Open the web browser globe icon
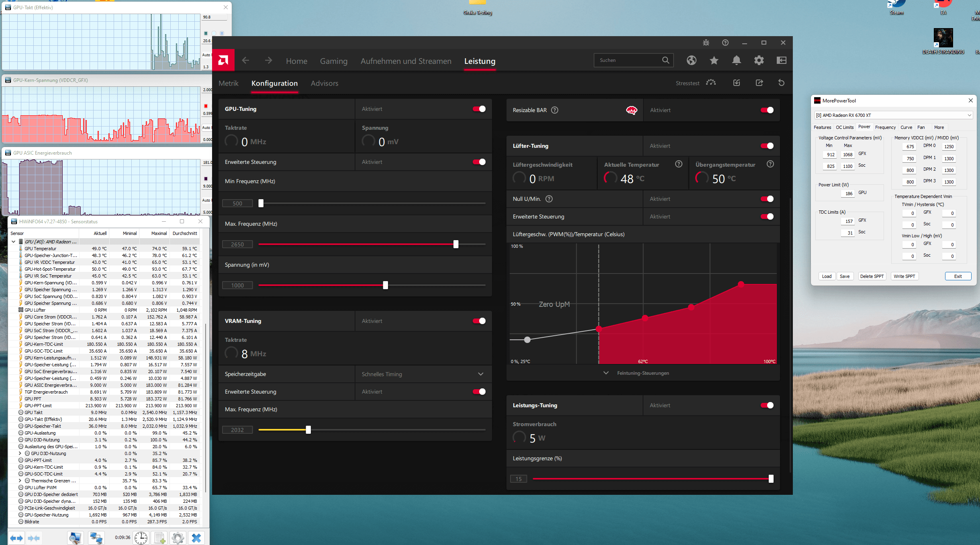The image size is (980, 545). (691, 60)
